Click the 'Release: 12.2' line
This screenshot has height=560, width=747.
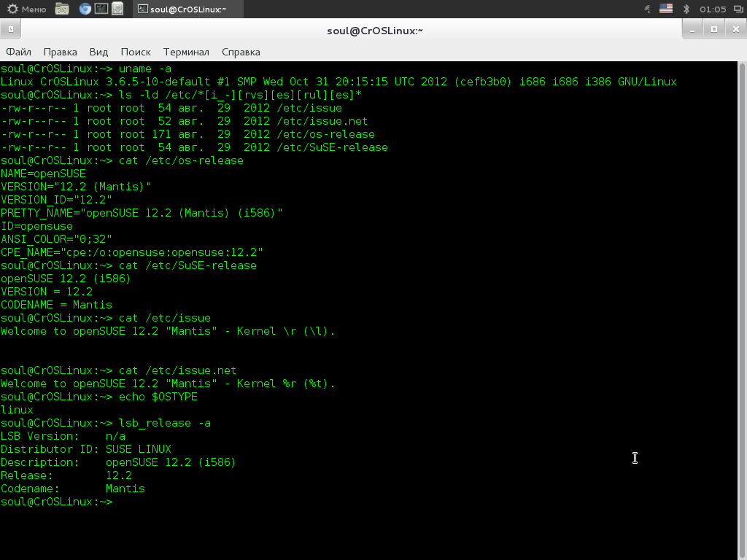click(x=66, y=475)
